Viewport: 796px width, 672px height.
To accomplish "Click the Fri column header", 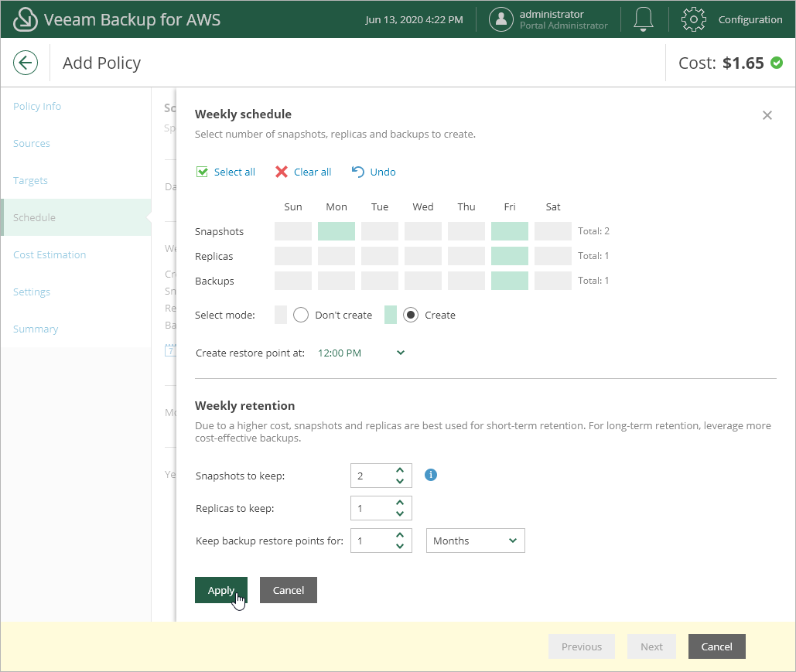I will click(x=510, y=206).
